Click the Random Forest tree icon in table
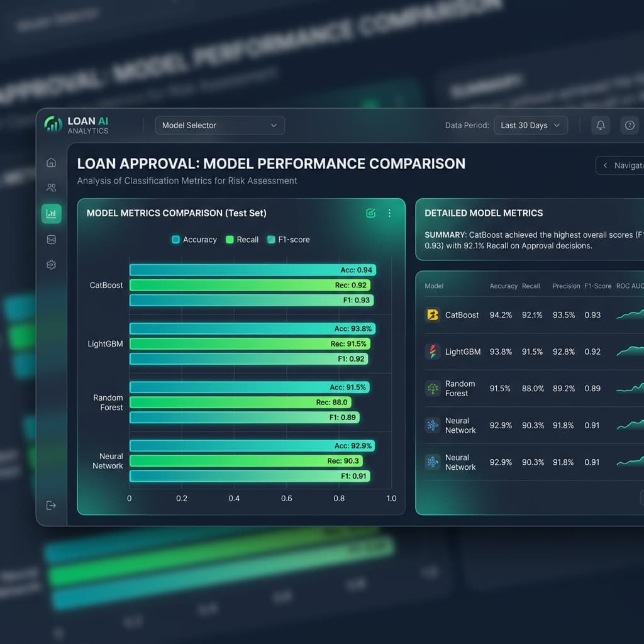 pyautogui.click(x=433, y=388)
